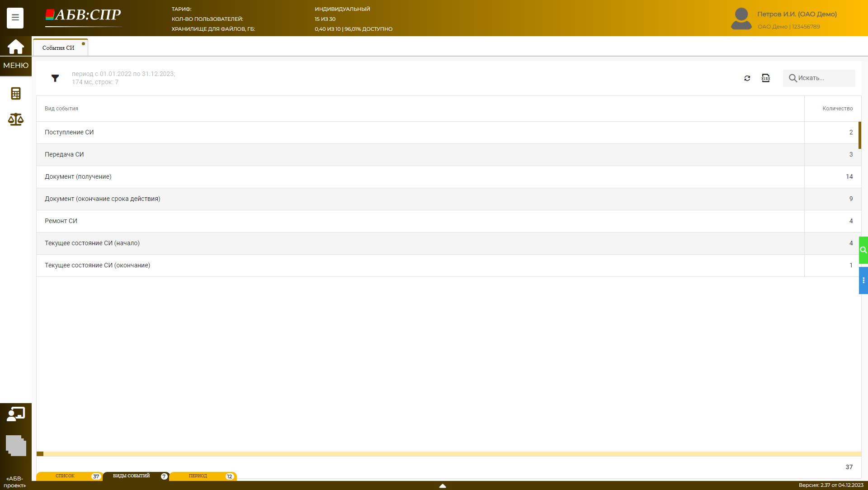Expand the bottom panel arrow
Image resolution: width=868 pixels, height=490 pixels.
tap(443, 485)
